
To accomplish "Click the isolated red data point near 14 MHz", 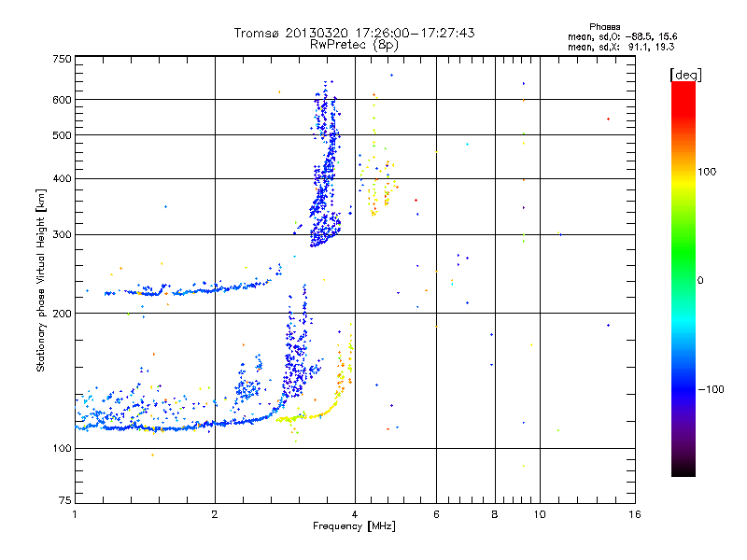I will [x=609, y=119].
